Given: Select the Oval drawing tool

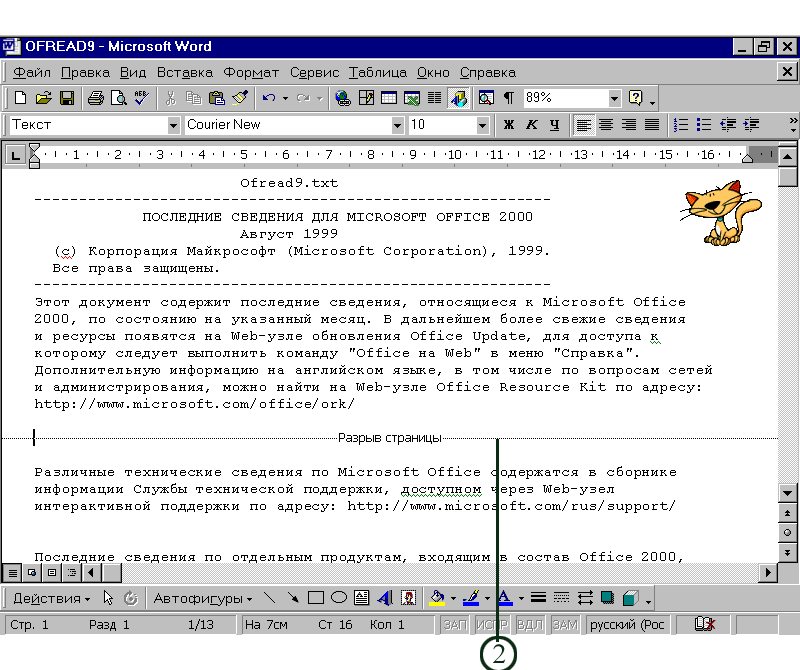Looking at the screenshot, I should (x=339, y=598).
